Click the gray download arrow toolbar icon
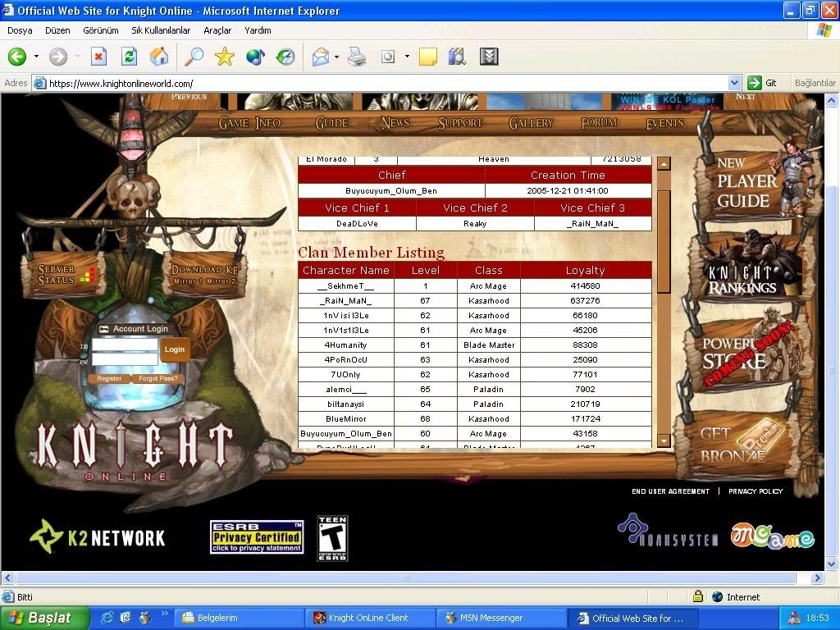The width and height of the screenshot is (840, 630). [x=489, y=57]
